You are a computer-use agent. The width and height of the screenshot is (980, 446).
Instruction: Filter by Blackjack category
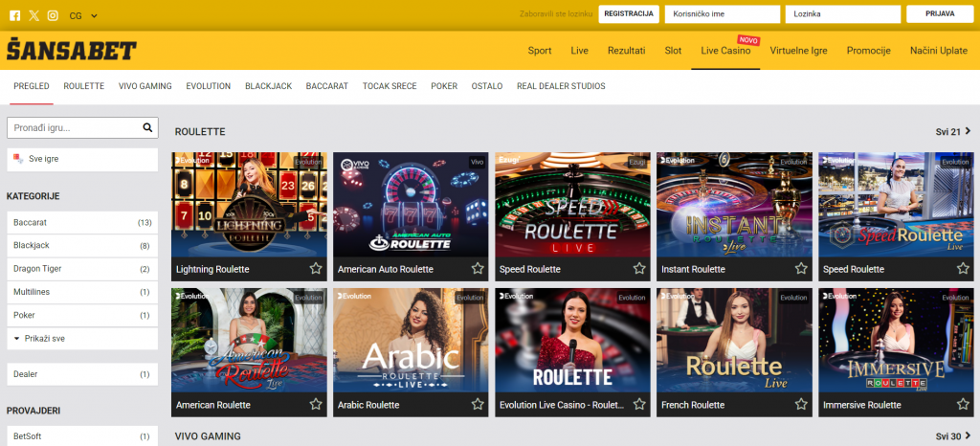(x=82, y=245)
